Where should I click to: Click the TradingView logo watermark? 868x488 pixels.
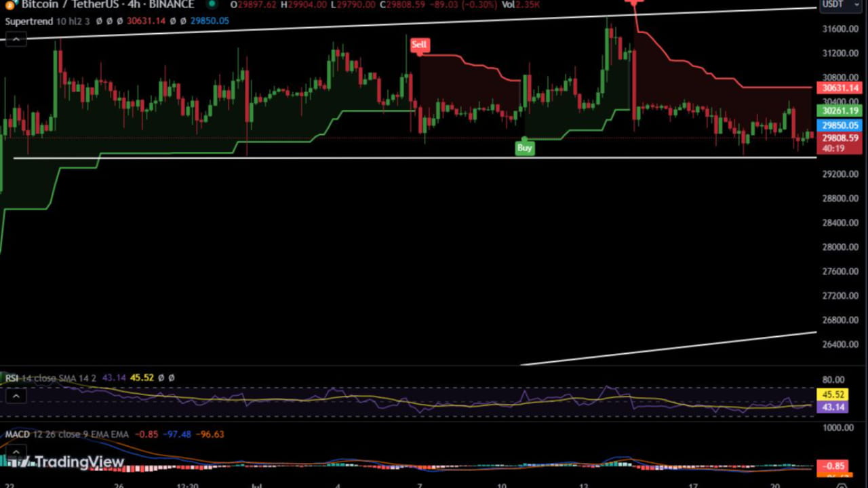[64, 462]
